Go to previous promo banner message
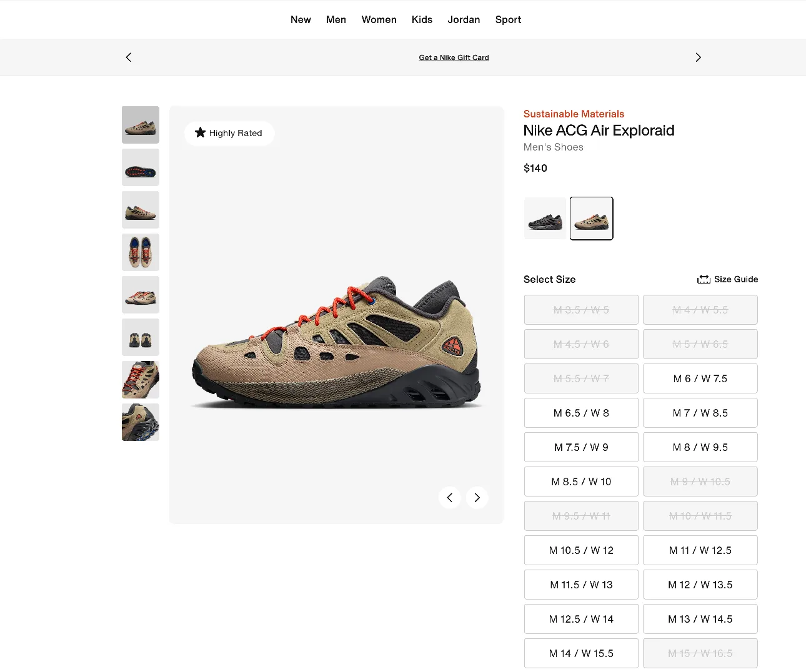Image resolution: width=806 pixels, height=672 pixels. click(129, 57)
